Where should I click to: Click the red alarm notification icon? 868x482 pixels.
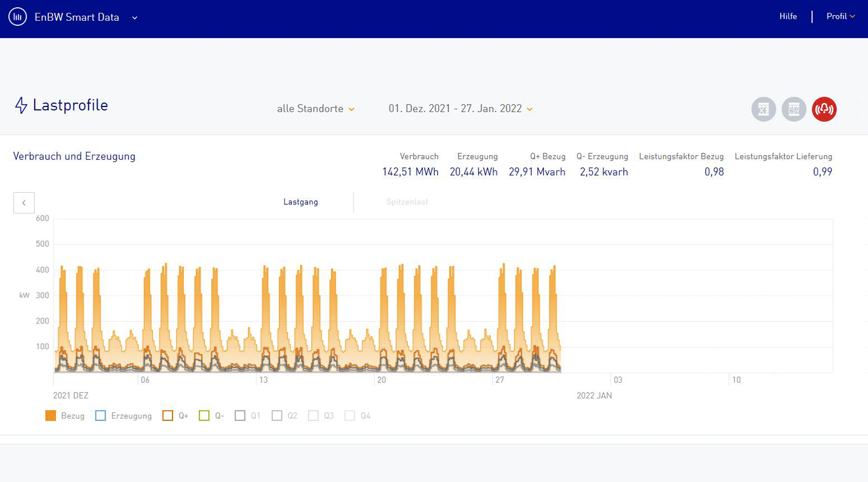[x=824, y=109]
